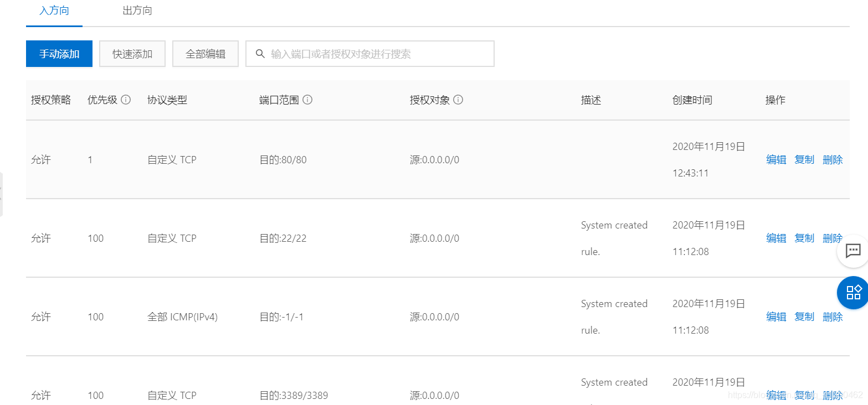Click 源:0.0.0.0/0 in the port 80 row
Screen dimensions: 868x405
coord(435,160)
